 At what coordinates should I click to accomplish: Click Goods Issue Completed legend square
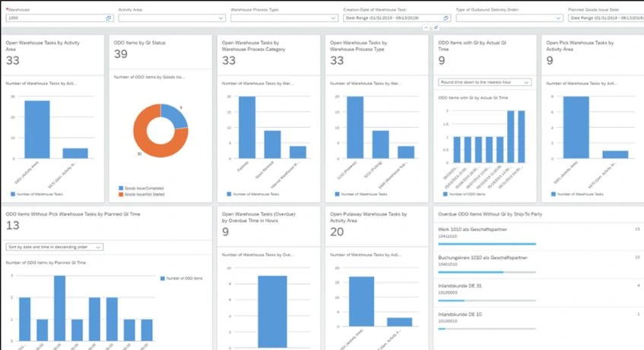click(x=121, y=188)
